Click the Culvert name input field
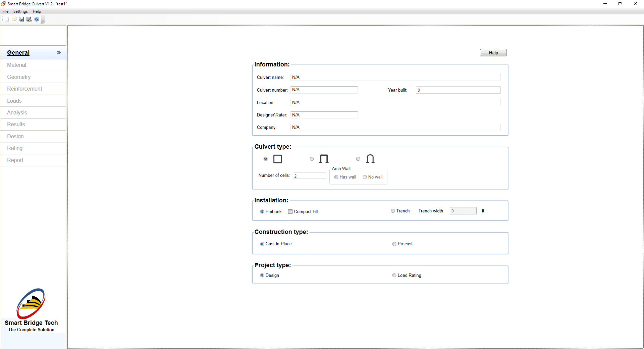Viewport: 644px width, 349px height. click(395, 78)
